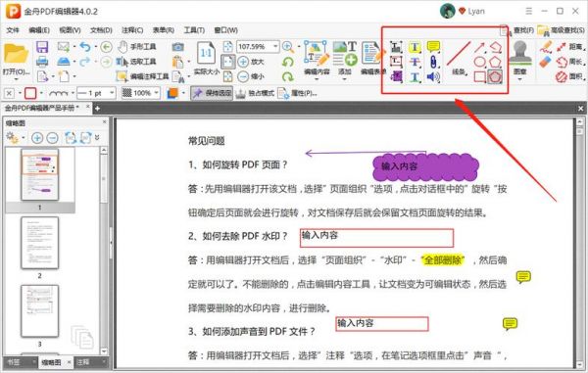Click the 图章 stamp tool

(x=519, y=58)
